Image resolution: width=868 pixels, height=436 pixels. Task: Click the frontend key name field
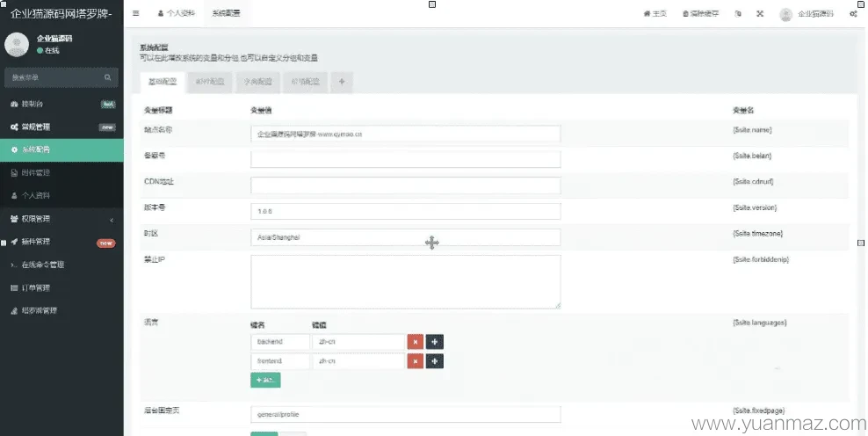280,361
